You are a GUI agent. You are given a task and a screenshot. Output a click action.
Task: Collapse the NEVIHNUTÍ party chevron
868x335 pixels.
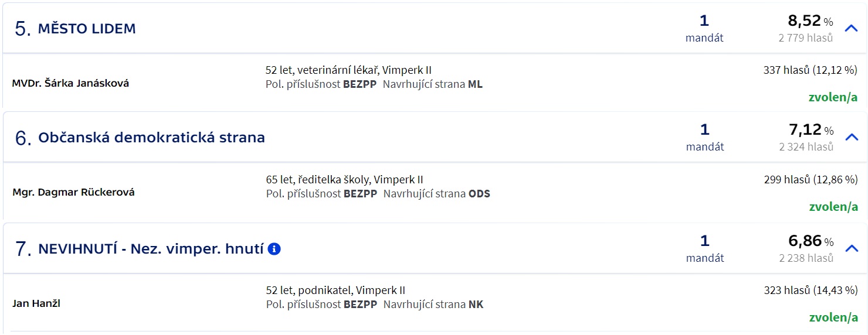851,248
